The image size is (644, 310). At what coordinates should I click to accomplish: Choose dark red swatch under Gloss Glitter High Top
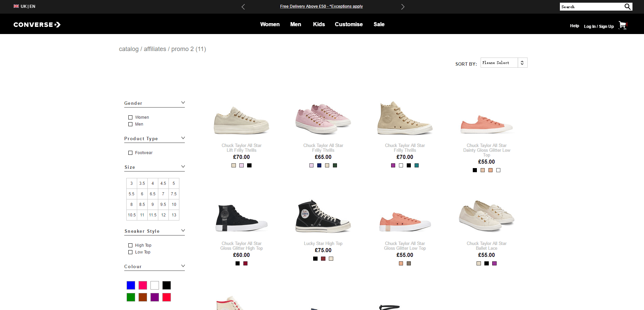245,263
